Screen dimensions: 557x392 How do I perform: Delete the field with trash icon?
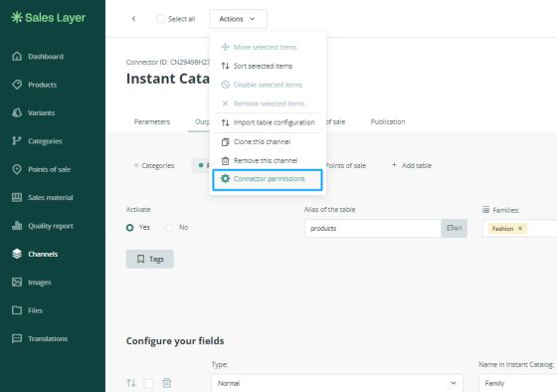167,383
